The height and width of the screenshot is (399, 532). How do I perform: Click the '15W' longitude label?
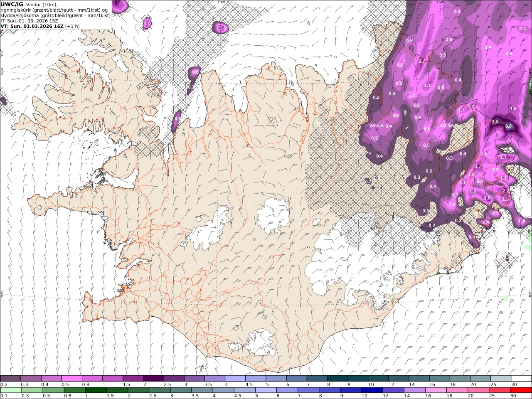tap(440, 2)
